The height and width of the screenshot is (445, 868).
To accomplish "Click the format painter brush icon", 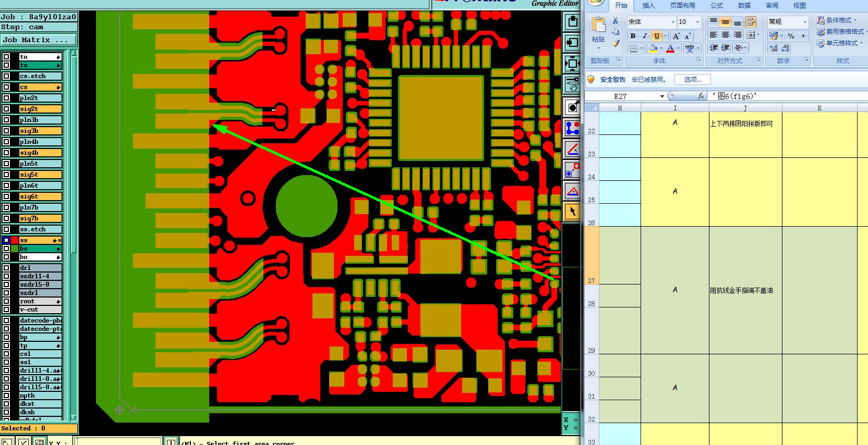I will [616, 43].
